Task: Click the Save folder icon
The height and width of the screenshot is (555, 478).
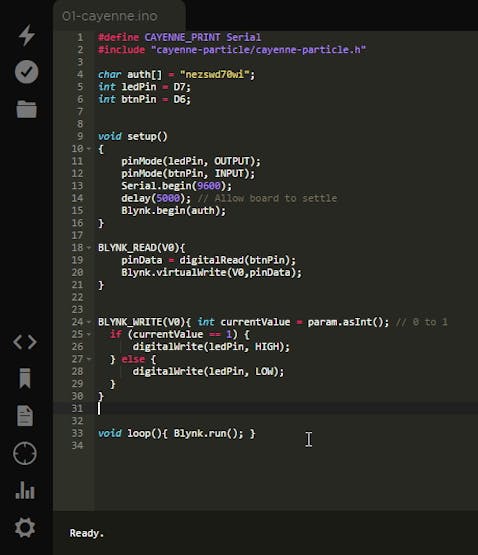Action: tap(27, 109)
